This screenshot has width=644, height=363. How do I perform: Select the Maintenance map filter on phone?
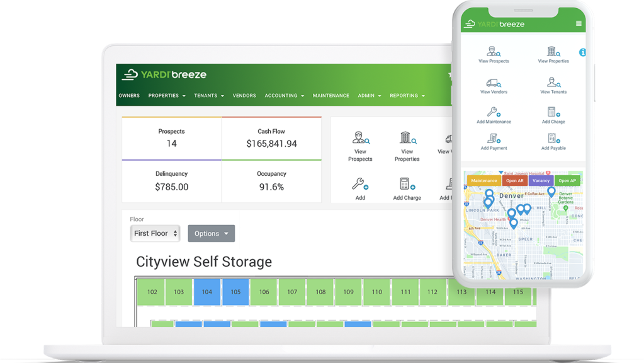[484, 181]
